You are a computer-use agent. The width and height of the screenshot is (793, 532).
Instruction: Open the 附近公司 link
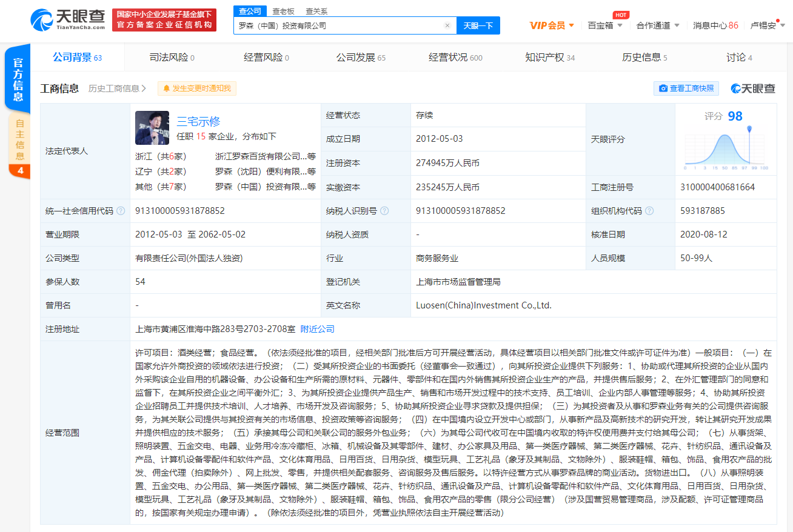coord(317,329)
